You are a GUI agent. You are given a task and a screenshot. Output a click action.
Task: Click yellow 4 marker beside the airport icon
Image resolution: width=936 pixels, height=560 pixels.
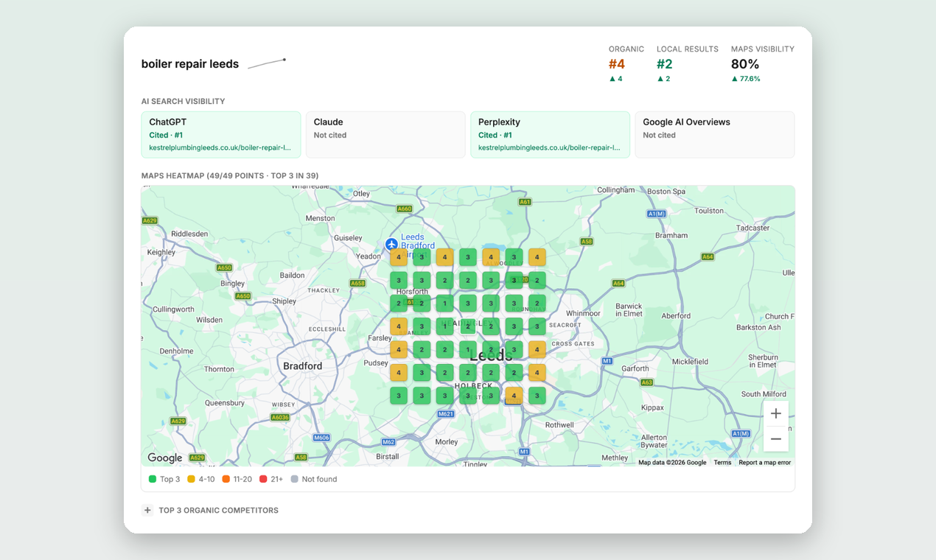click(399, 257)
